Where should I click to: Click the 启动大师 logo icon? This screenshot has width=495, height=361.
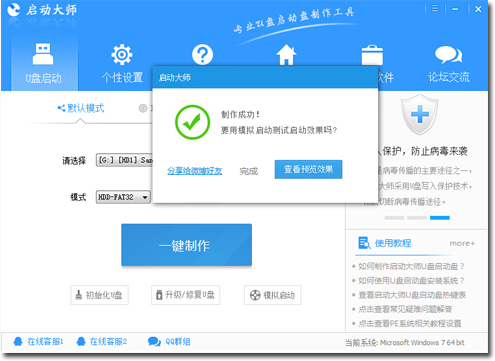[x=14, y=9]
